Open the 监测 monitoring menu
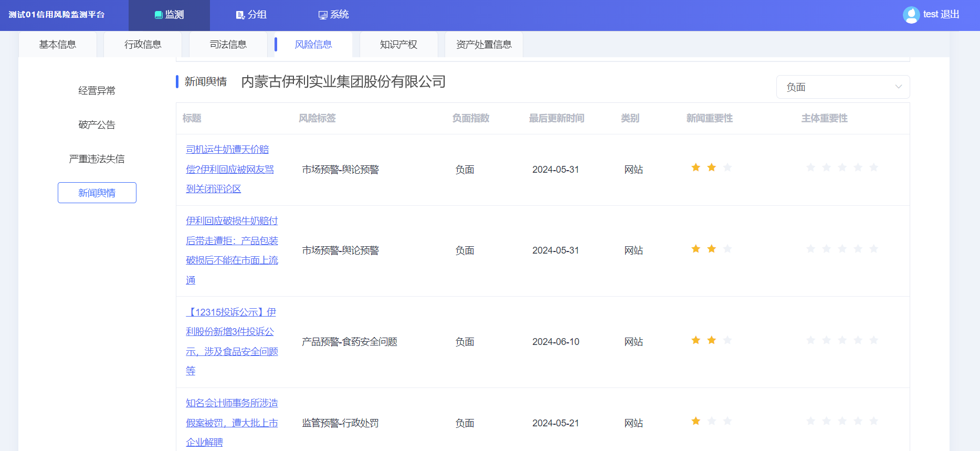This screenshot has width=980, height=451. [x=169, y=15]
